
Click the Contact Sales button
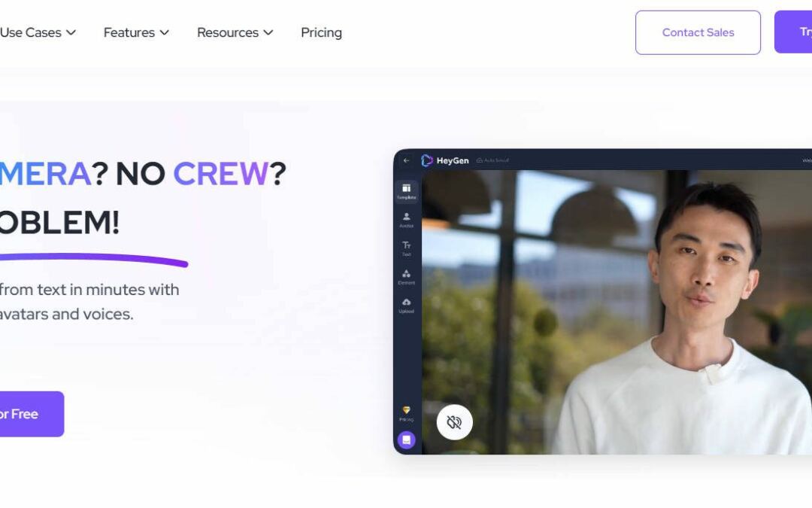click(698, 32)
